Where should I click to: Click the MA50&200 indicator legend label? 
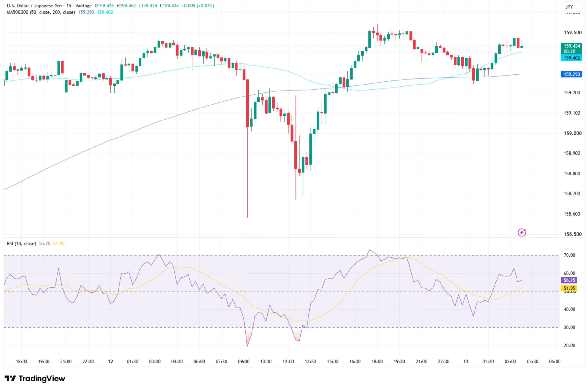pyautogui.click(x=41, y=12)
